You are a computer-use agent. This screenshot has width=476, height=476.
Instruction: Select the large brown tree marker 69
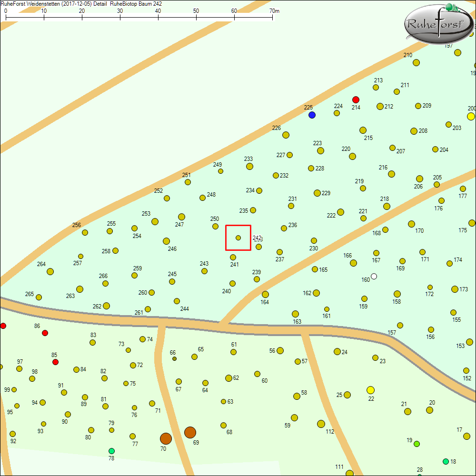(190, 432)
